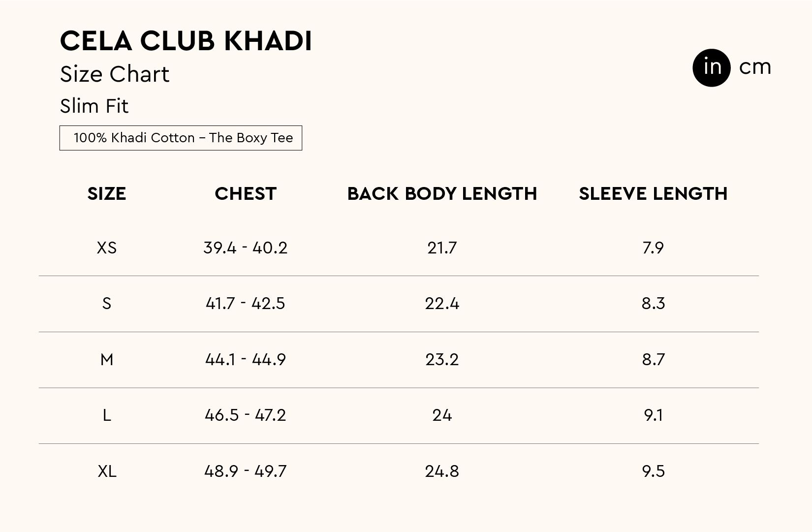This screenshot has width=812, height=532.
Task: Click the Slim Fit subtitle text
Action: tap(94, 106)
